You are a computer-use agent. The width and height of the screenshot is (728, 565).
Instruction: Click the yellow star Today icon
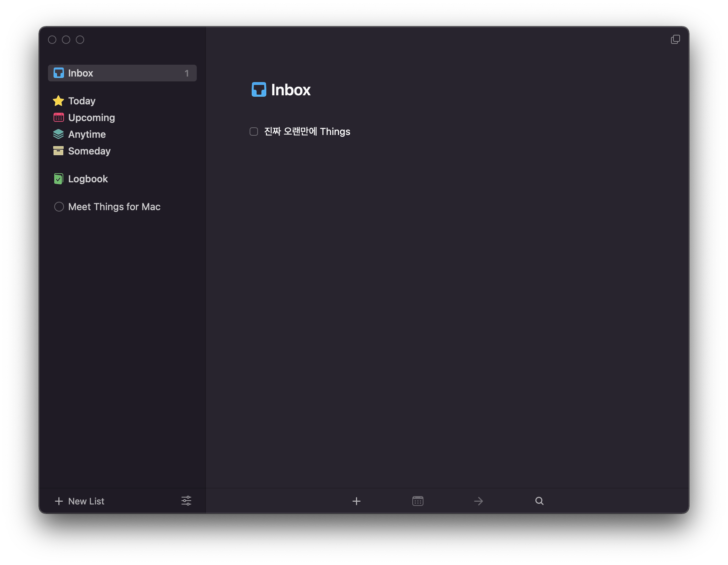58,101
